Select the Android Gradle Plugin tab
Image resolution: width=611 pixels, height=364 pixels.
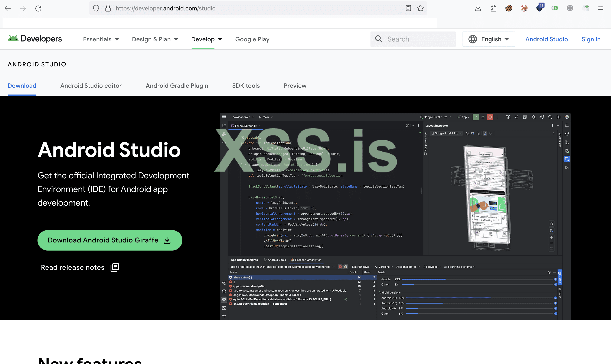tap(177, 86)
